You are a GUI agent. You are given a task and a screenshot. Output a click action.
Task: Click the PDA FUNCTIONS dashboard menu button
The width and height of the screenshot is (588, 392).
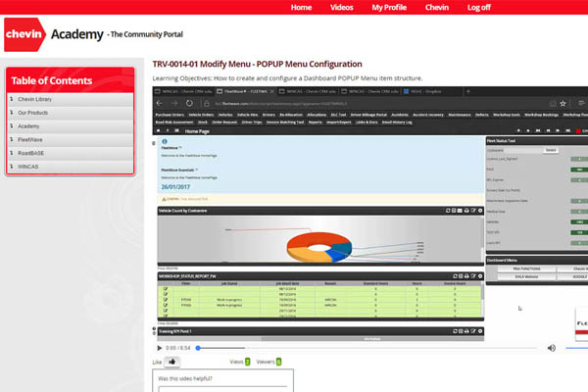click(x=526, y=269)
